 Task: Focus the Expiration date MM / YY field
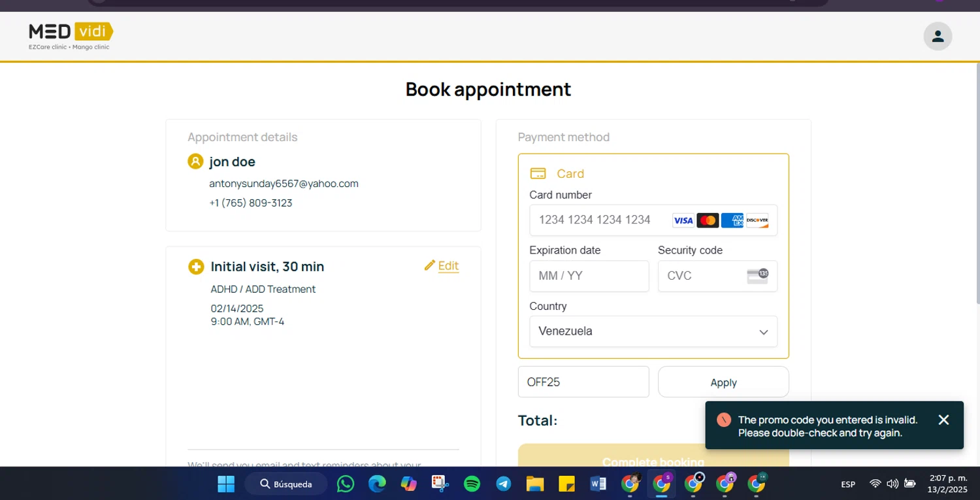[589, 276]
